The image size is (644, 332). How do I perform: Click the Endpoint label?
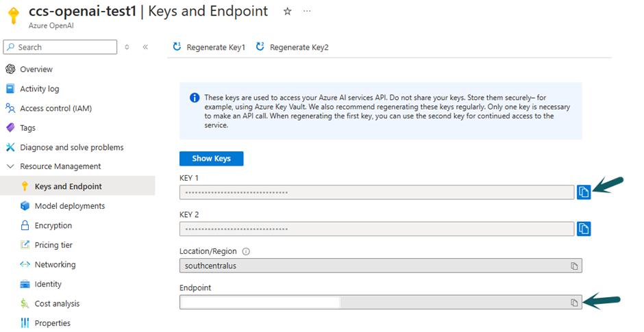point(195,288)
